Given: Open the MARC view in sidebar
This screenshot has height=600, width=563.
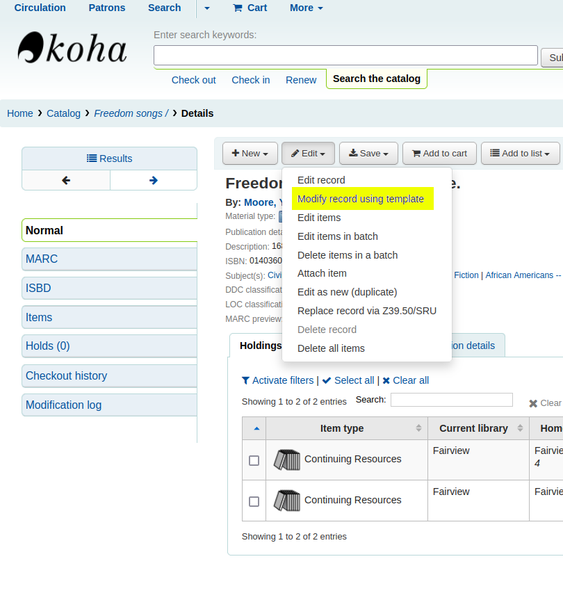Looking at the screenshot, I should pyautogui.click(x=109, y=259).
